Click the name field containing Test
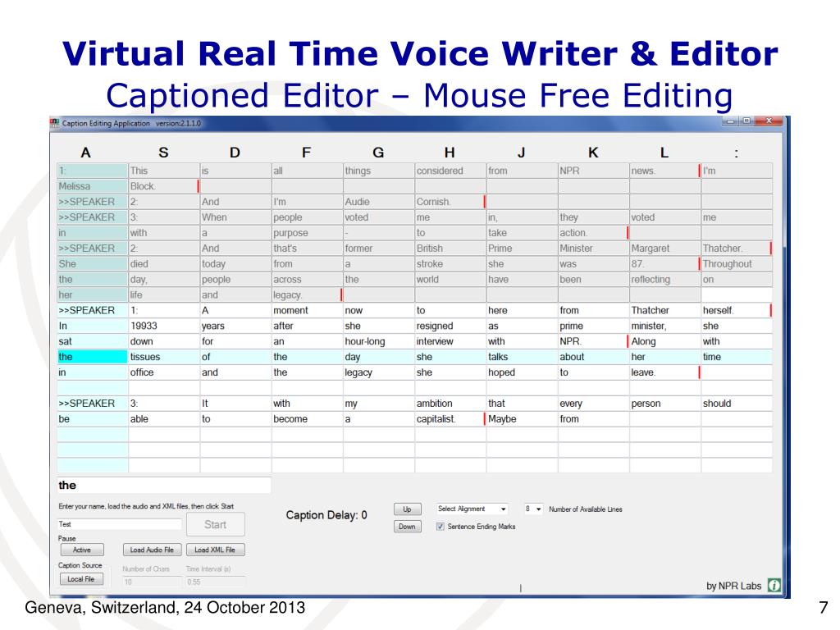 tap(120, 524)
